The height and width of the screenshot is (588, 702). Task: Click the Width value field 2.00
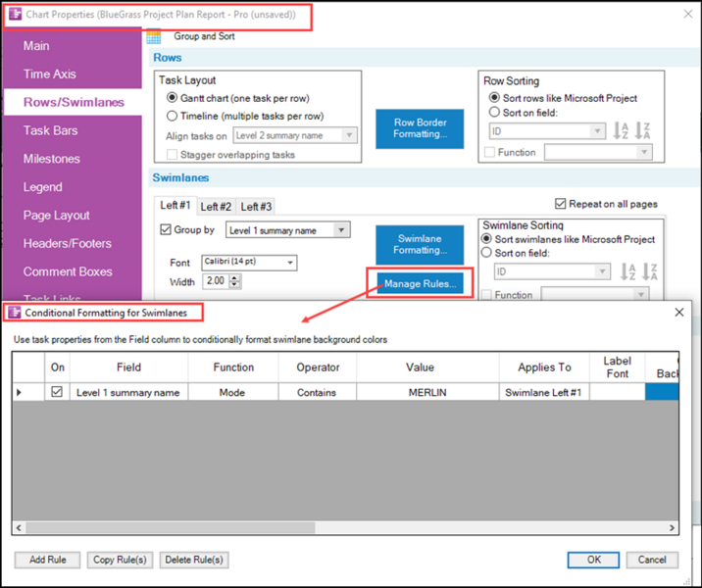216,281
